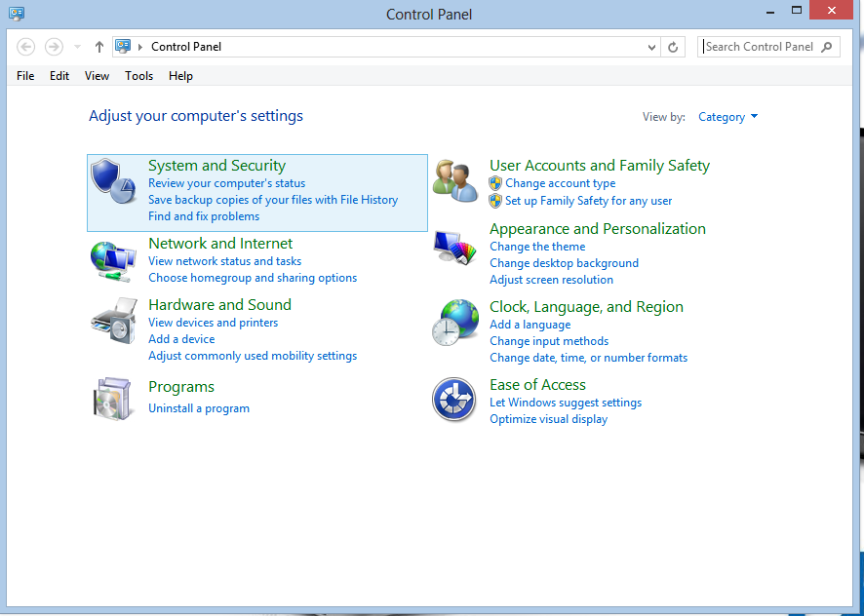Open the recent locations dropdown arrow
This screenshot has width=864, height=616.
coord(78,47)
